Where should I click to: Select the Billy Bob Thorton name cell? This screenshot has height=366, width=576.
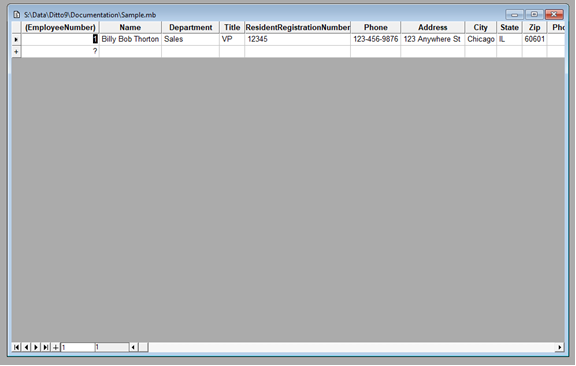click(130, 39)
